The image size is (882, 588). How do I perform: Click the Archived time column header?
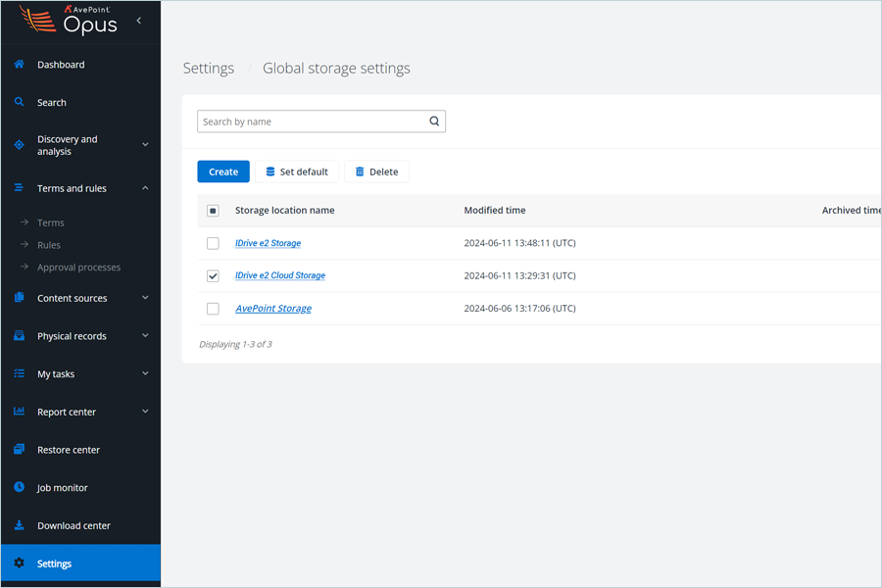coord(851,211)
